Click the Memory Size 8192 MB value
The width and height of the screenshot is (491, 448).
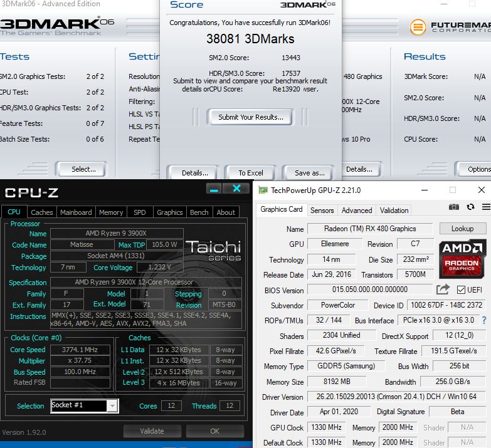pyautogui.click(x=337, y=382)
